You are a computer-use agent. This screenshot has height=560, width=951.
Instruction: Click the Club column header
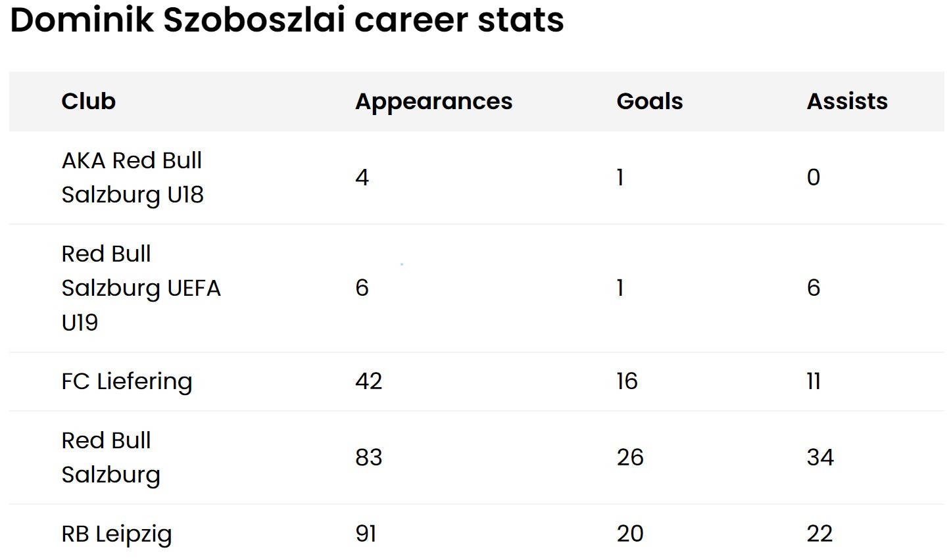tap(88, 101)
